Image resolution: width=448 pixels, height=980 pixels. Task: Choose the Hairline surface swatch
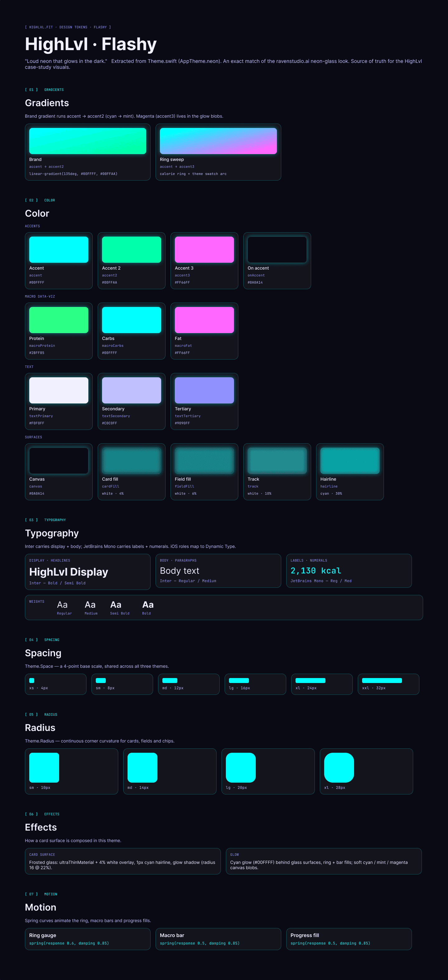pos(350,461)
